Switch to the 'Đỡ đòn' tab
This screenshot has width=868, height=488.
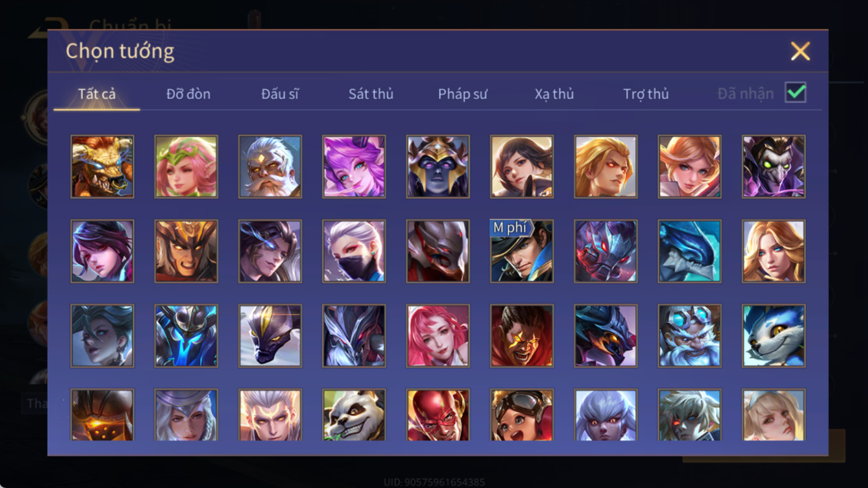tap(188, 94)
